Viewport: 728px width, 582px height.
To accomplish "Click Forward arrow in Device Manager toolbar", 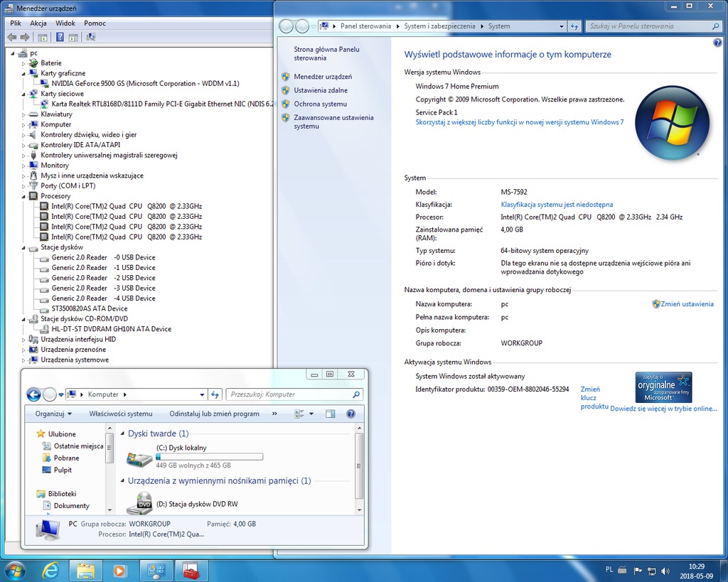I will 25,37.
